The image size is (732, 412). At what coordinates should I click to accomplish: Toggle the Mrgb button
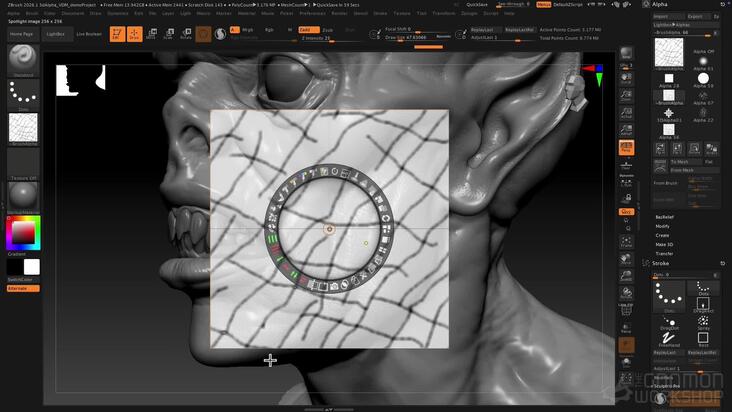[248, 29]
